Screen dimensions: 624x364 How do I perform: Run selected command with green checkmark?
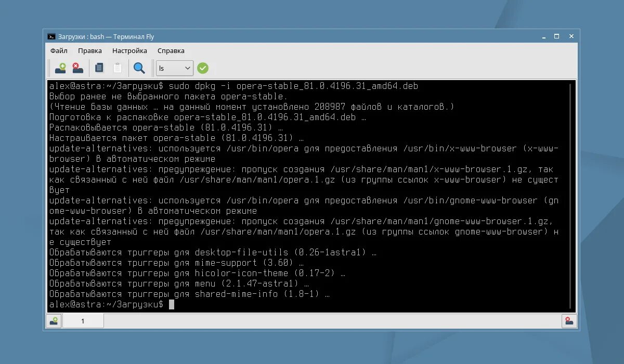pyautogui.click(x=203, y=68)
